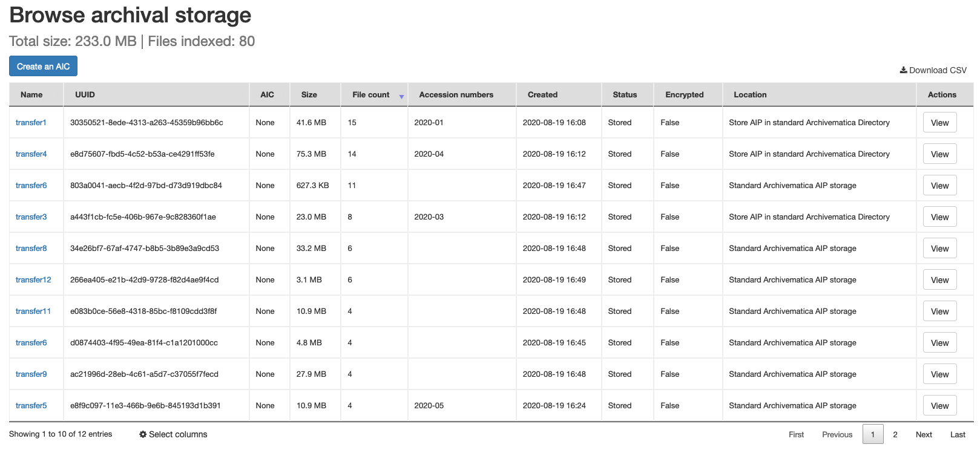This screenshot has height=453, width=980.
Task: Jump to the Last page
Action: (958, 434)
